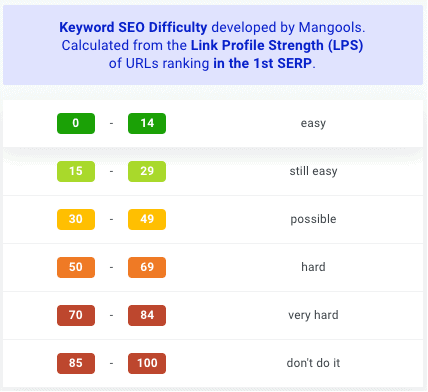
Task: Select the light green 15 badge
Action: tap(76, 171)
